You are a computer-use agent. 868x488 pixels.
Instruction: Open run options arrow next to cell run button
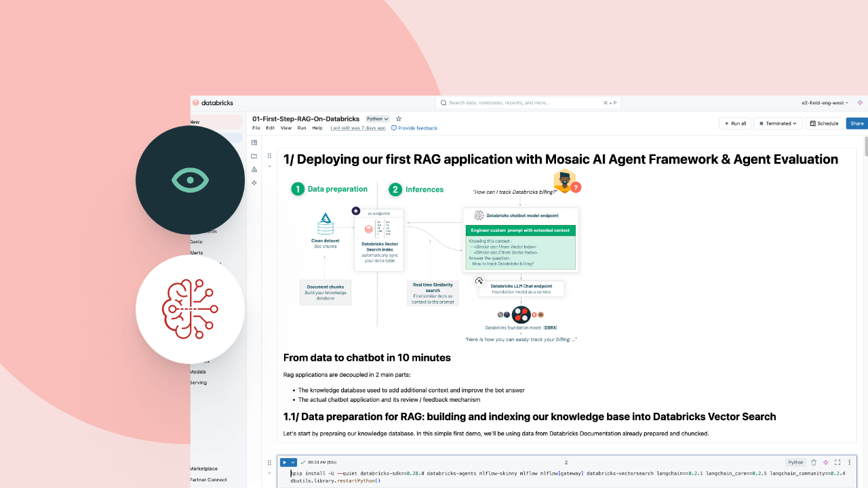pos(293,462)
